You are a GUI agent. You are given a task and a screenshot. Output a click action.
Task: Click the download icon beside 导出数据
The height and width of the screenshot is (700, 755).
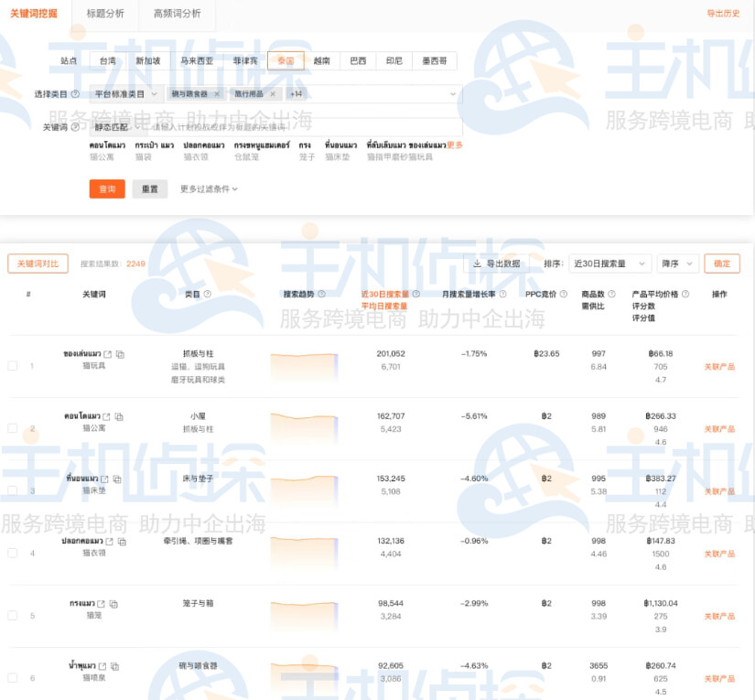(475, 264)
